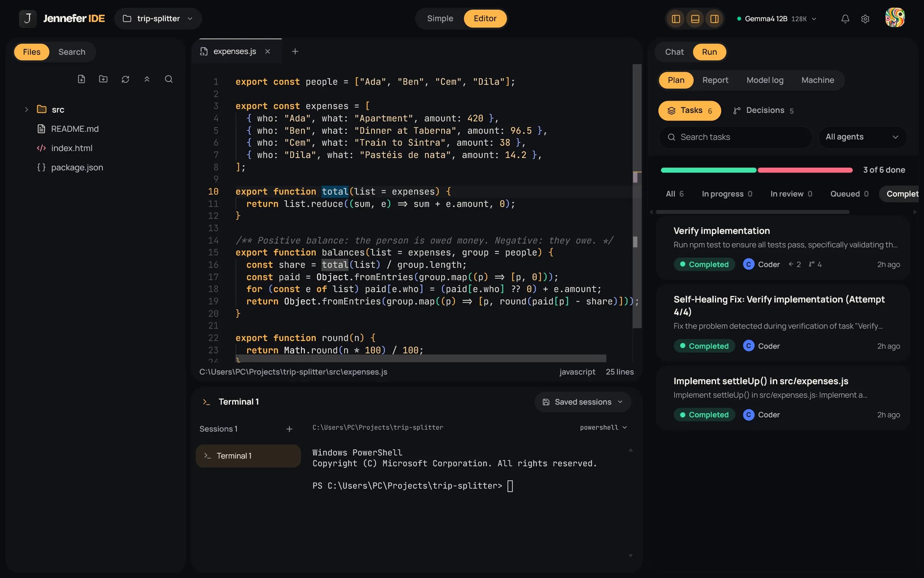Screen dimensions: 924x578
Task: Open the Machine tab
Action: click(818, 80)
